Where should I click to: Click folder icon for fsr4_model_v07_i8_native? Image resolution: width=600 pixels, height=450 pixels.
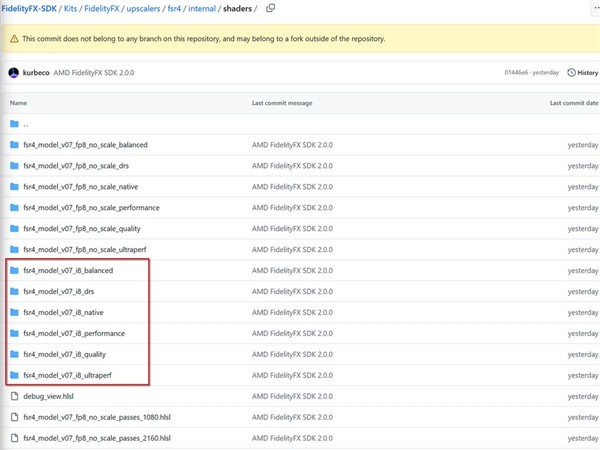(x=14, y=312)
